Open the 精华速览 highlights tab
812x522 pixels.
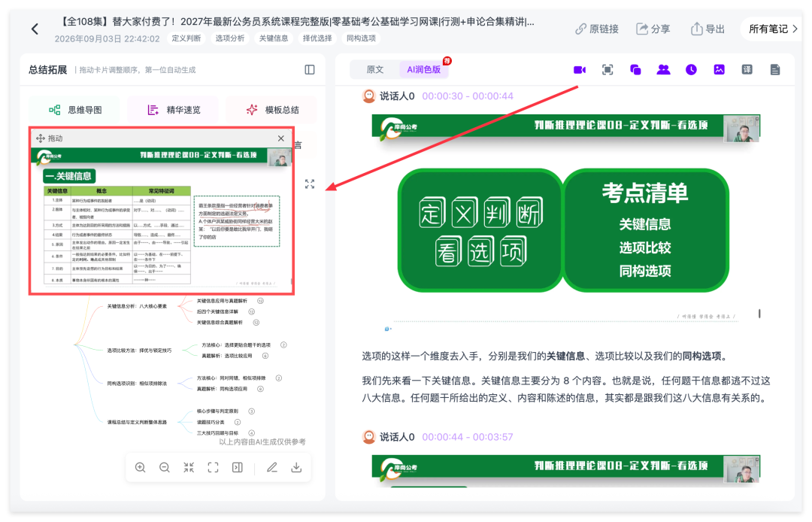174,110
